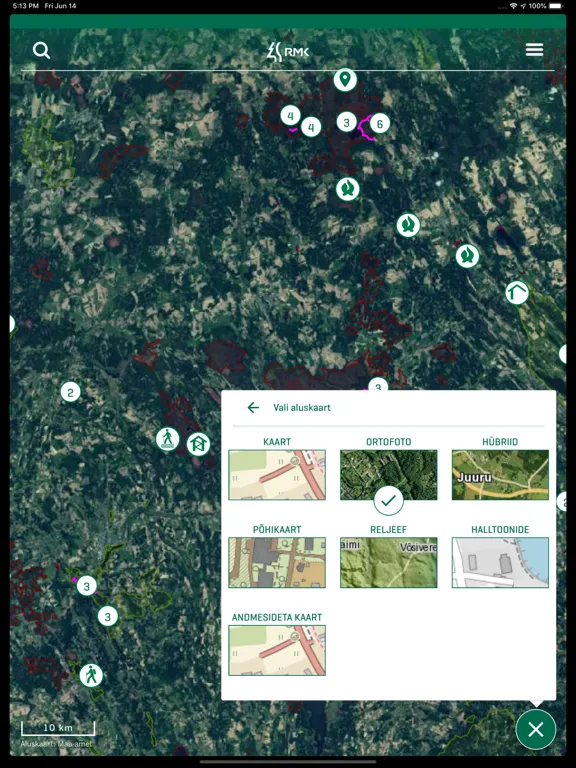Choose the KAART basemap thumbnail

pos(277,475)
